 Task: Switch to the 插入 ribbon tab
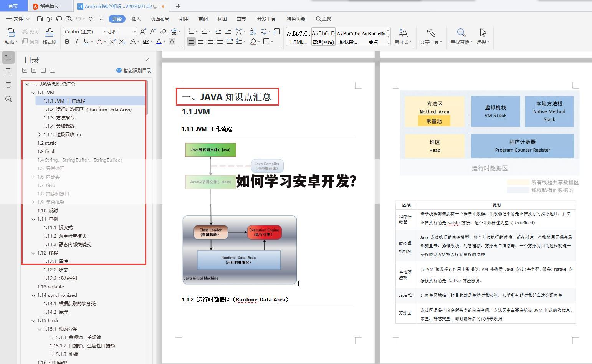pyautogui.click(x=136, y=19)
